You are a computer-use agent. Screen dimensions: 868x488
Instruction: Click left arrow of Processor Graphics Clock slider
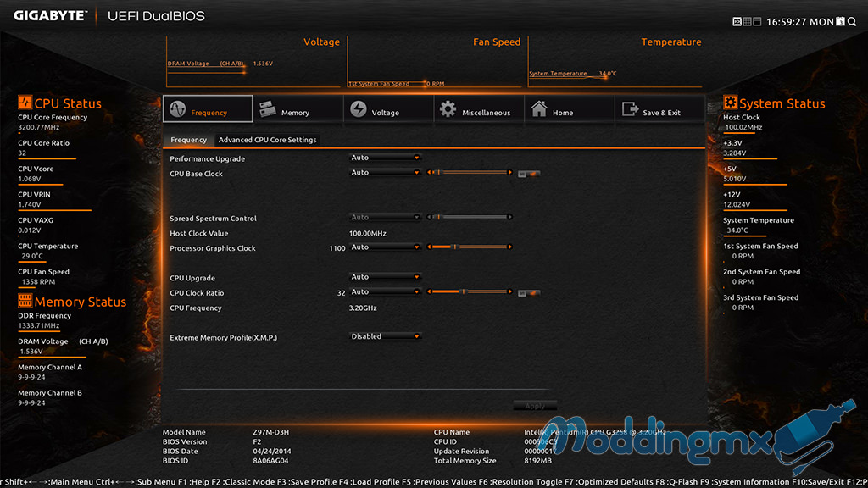(x=429, y=247)
